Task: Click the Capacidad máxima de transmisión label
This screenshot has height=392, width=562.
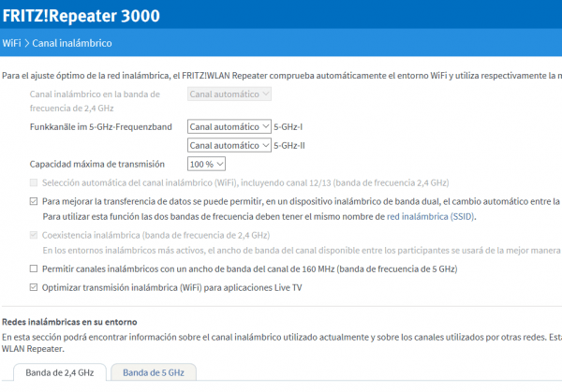Action: [97, 164]
